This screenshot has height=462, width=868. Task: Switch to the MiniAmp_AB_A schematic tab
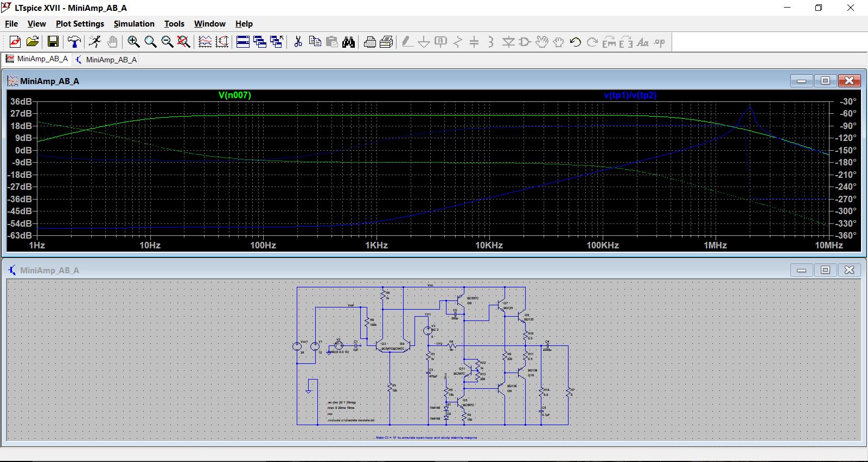point(106,60)
